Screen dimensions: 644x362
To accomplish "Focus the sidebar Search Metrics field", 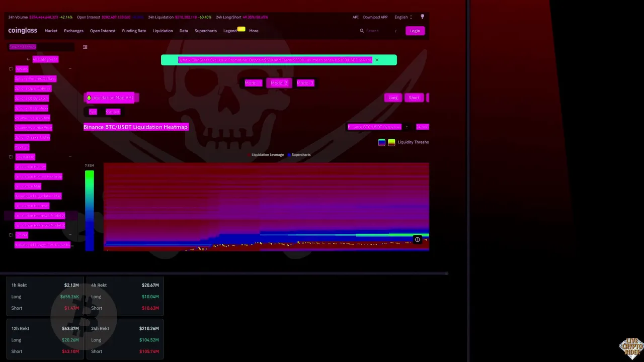I will pyautogui.click(x=40, y=47).
